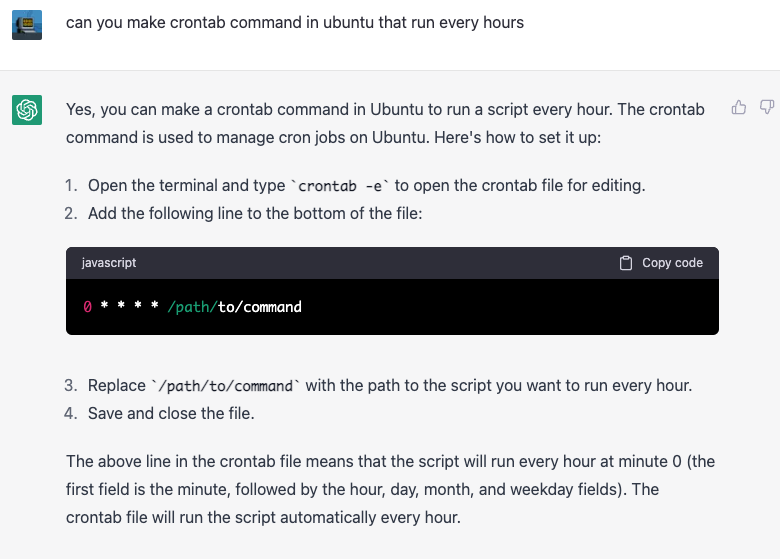Image resolution: width=780 pixels, height=559 pixels.
Task: Copy code from the javascript block
Action: (x=661, y=263)
